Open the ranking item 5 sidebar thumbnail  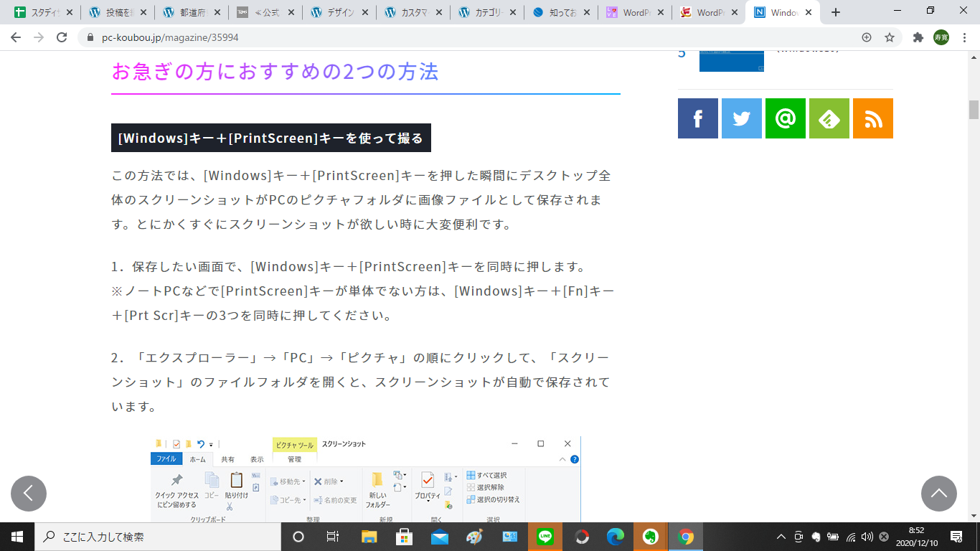[x=732, y=61]
